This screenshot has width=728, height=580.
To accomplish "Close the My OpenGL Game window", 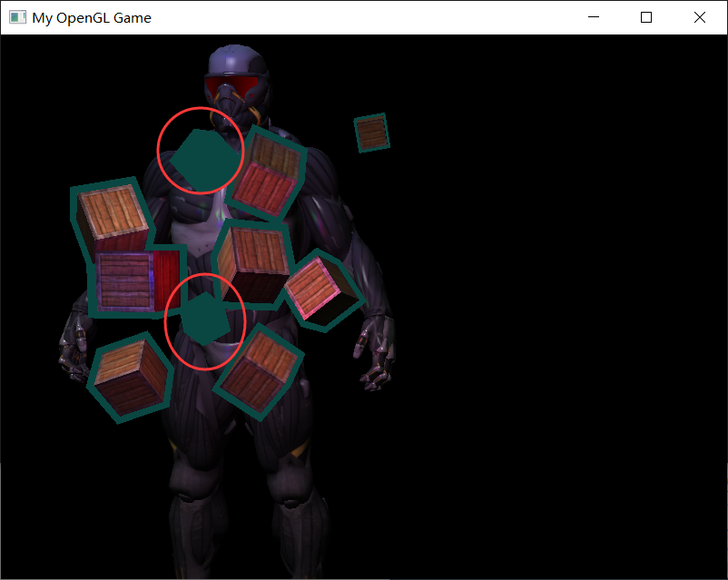I will click(x=700, y=16).
